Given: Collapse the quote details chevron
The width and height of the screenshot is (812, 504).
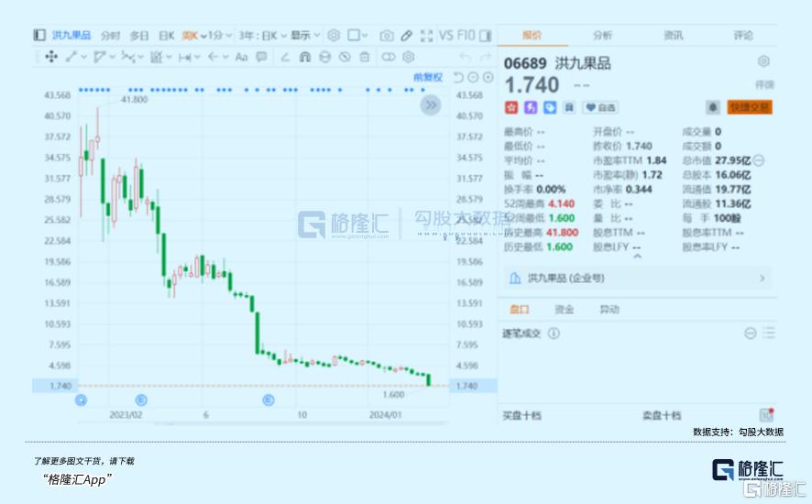Looking at the screenshot, I should point(638,256).
